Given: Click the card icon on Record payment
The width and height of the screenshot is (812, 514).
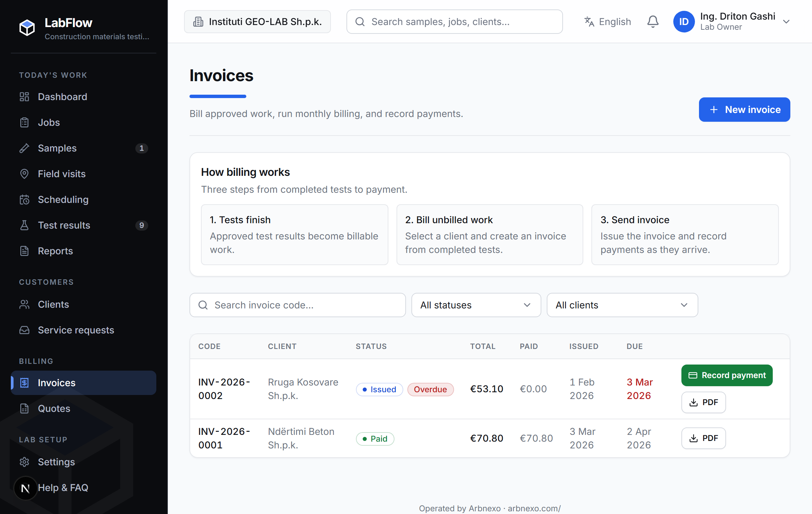Looking at the screenshot, I should click(x=693, y=375).
